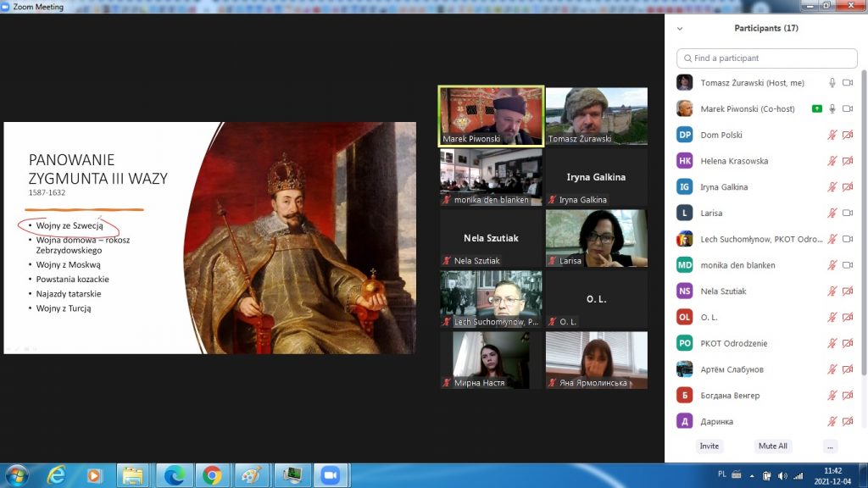Screen dimensions: 868x488
Task: Click the Zoom icon in the taskbar
Action: tap(328, 474)
